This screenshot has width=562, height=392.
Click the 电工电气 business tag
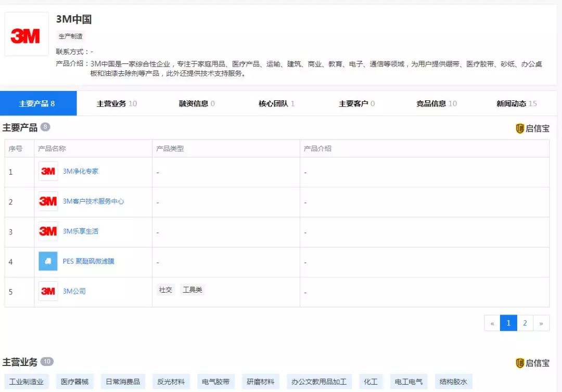pyautogui.click(x=408, y=382)
